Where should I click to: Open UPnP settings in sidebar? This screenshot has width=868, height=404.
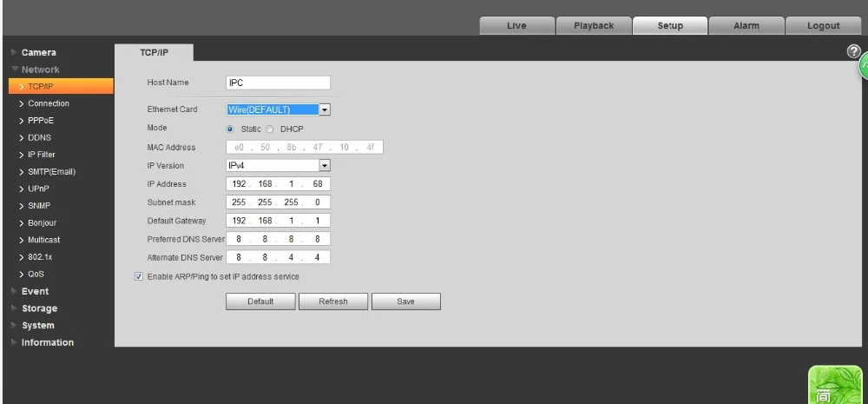tap(38, 189)
